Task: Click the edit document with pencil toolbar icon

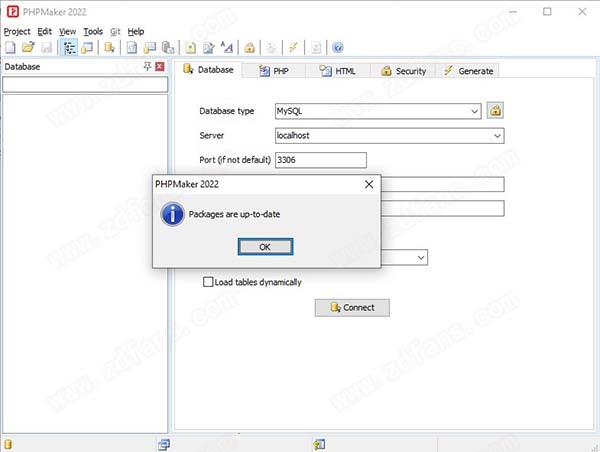Action: coord(209,48)
